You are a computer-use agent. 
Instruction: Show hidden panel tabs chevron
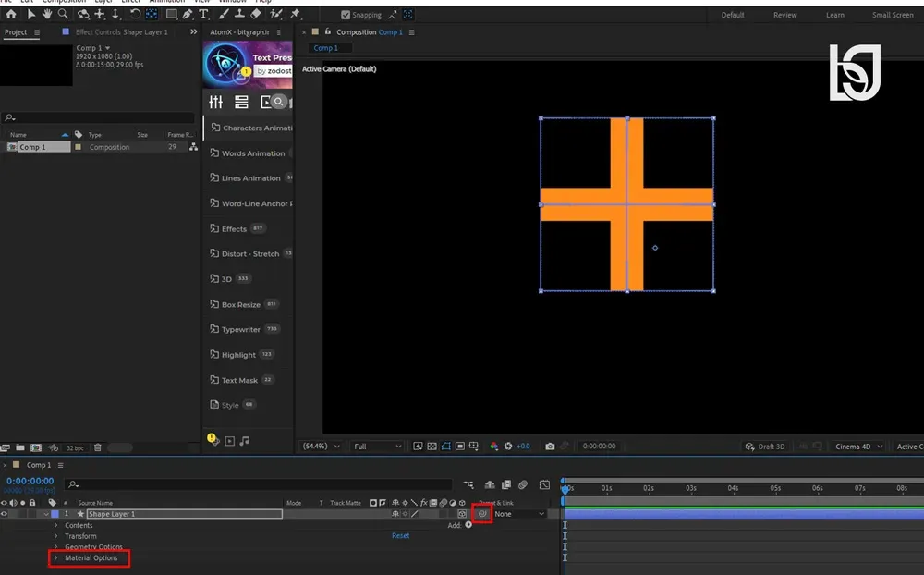(193, 31)
